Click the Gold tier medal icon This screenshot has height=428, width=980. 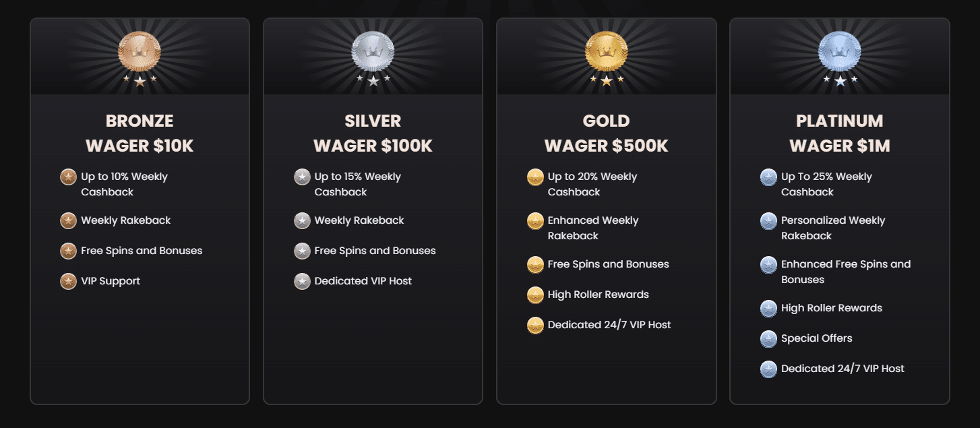pos(607,50)
